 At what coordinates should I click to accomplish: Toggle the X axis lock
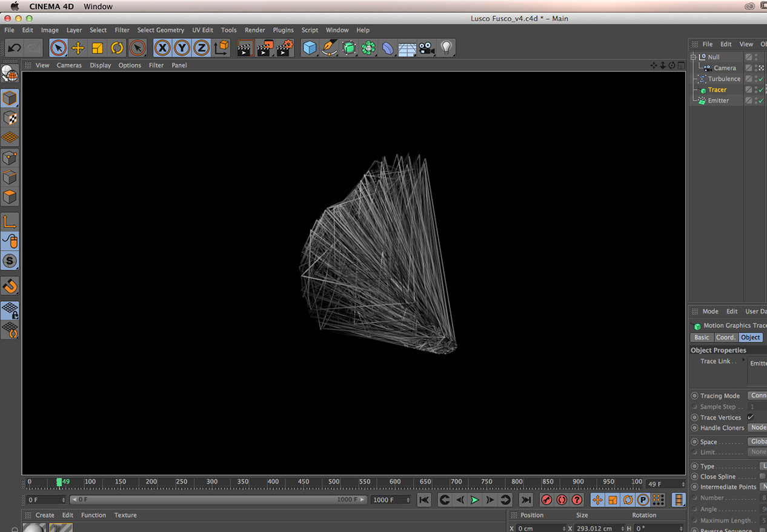coord(162,48)
